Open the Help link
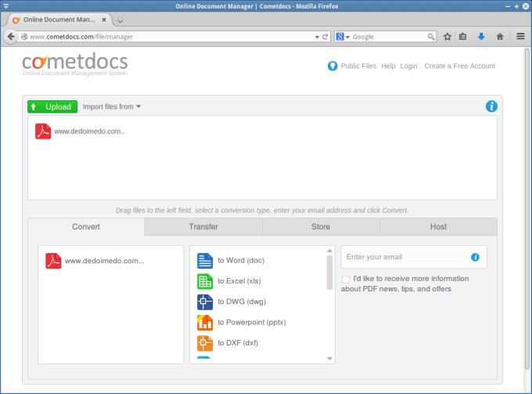 [x=388, y=66]
